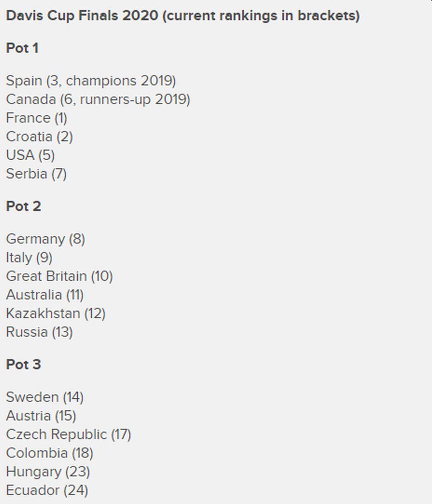Click the France (1) entry
The image size is (432, 504).
pos(37,118)
